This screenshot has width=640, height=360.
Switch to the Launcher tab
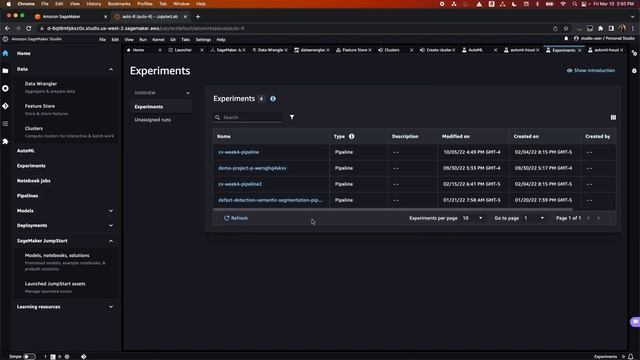pyautogui.click(x=183, y=50)
